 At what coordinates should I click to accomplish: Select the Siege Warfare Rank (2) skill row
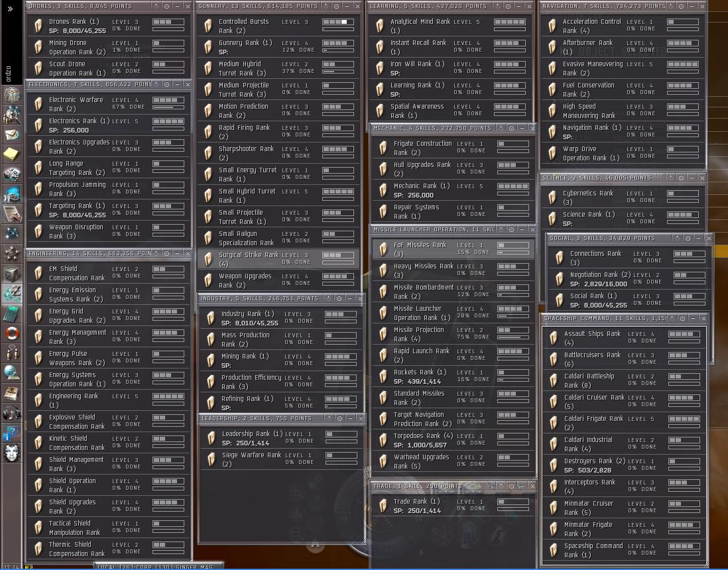click(281, 459)
